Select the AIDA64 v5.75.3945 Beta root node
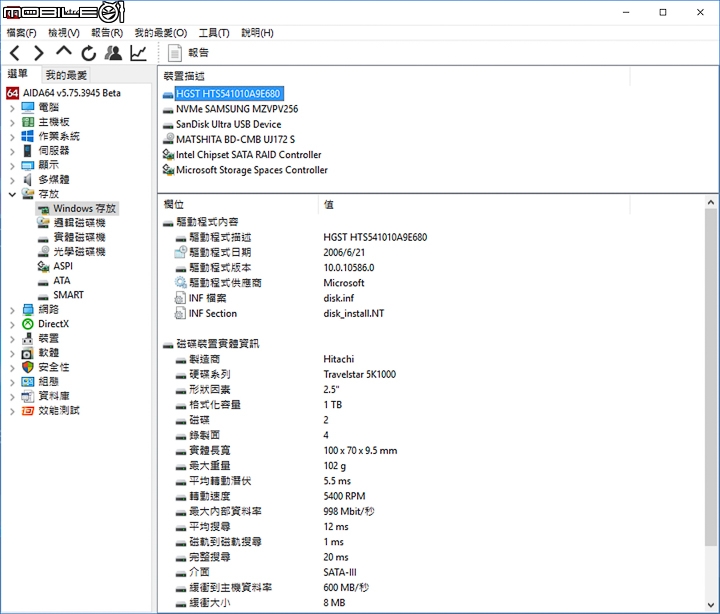This screenshot has width=720, height=614. 63,93
